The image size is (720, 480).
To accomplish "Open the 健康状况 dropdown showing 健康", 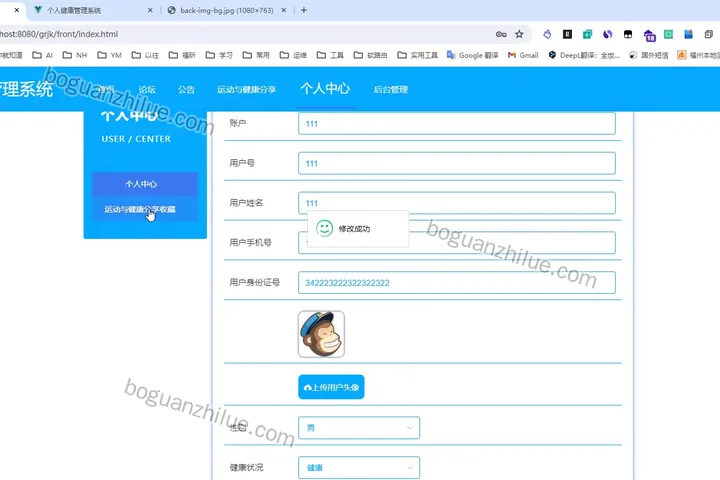I will point(359,467).
